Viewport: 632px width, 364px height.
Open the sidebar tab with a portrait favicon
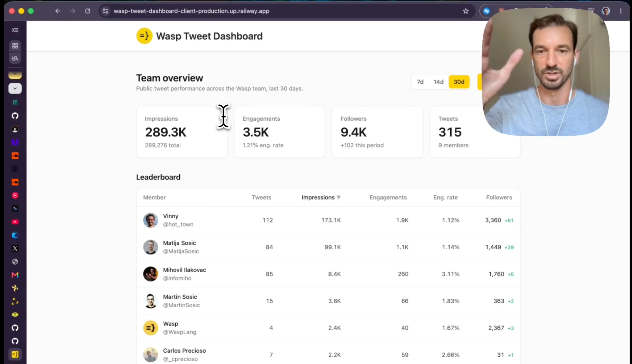click(x=15, y=129)
